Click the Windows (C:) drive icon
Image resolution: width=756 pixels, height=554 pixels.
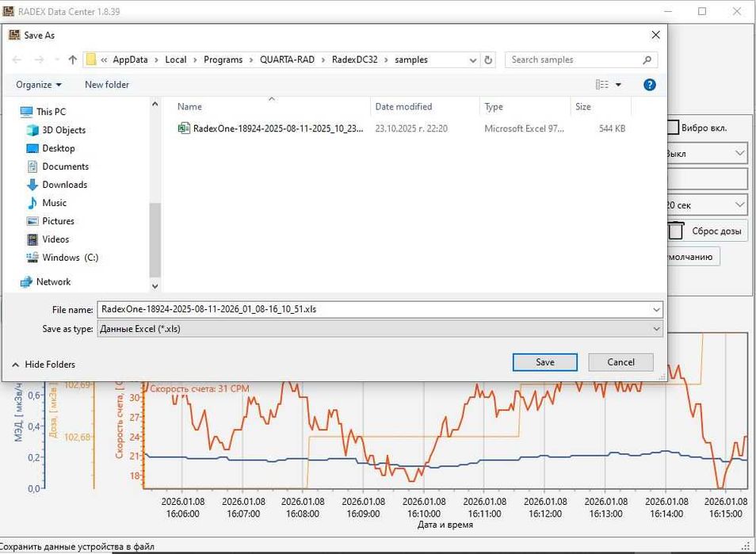[x=32, y=258]
